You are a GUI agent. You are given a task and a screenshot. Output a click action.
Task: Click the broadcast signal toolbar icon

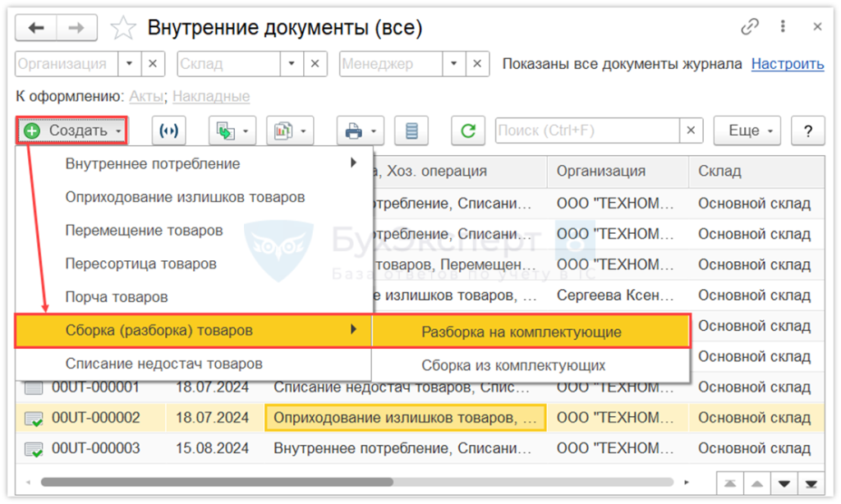(x=169, y=131)
